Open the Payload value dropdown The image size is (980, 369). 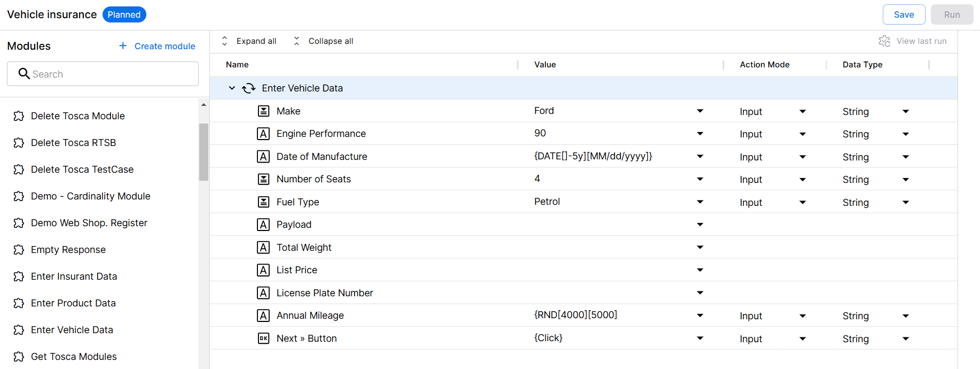(x=700, y=225)
